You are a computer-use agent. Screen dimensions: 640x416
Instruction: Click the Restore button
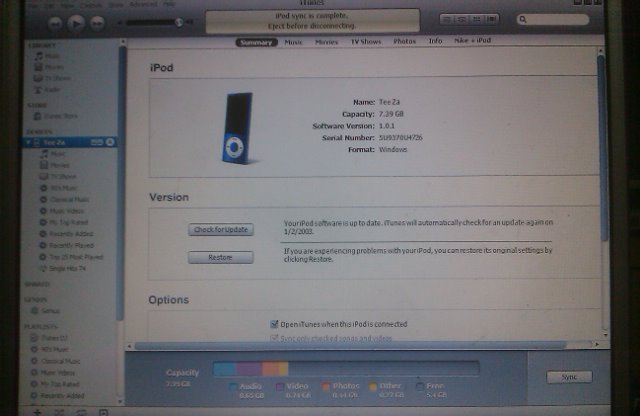click(x=220, y=257)
